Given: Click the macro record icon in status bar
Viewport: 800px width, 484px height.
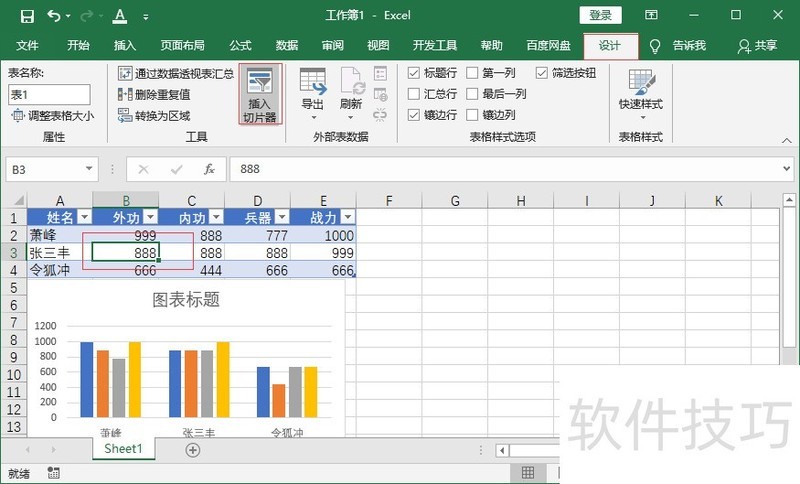Looking at the screenshot, I should 53,473.
